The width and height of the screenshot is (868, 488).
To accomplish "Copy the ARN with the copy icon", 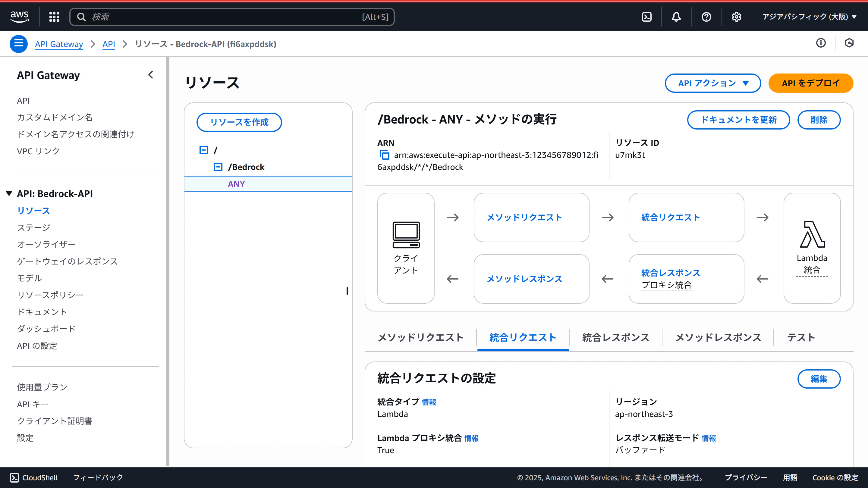I will [384, 155].
